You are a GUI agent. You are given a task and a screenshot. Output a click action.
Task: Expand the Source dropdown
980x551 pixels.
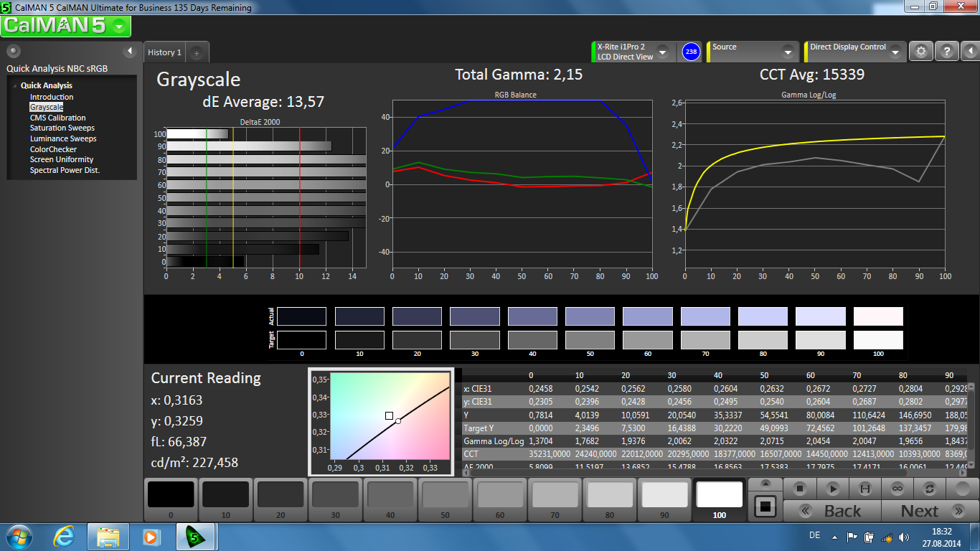click(x=788, y=52)
